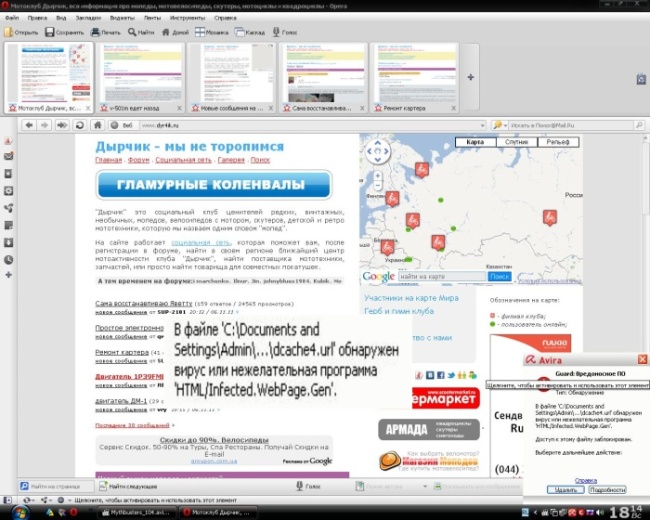Switch map to Рельеф view

558,142
